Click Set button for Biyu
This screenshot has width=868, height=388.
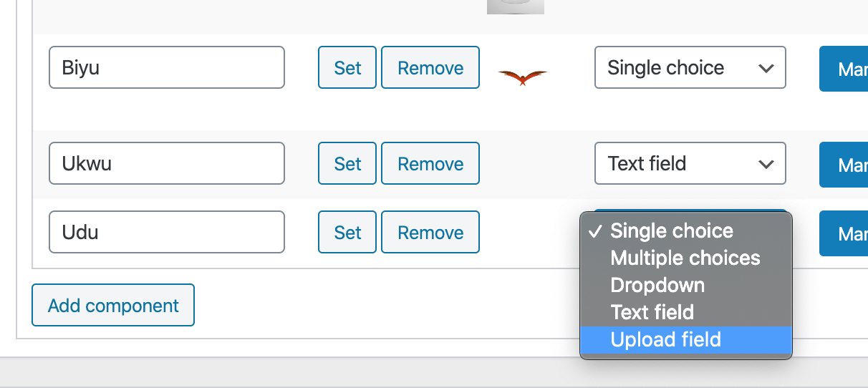click(347, 67)
